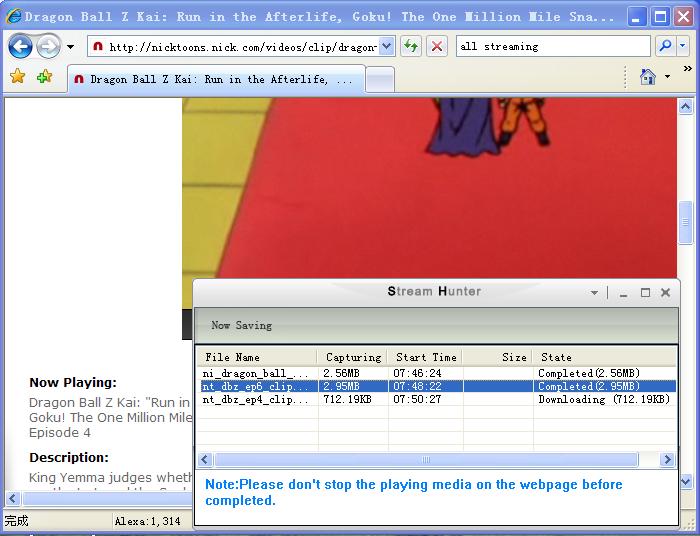Click Stream Hunter list scroll left arrow
700x536 pixels.
point(205,459)
